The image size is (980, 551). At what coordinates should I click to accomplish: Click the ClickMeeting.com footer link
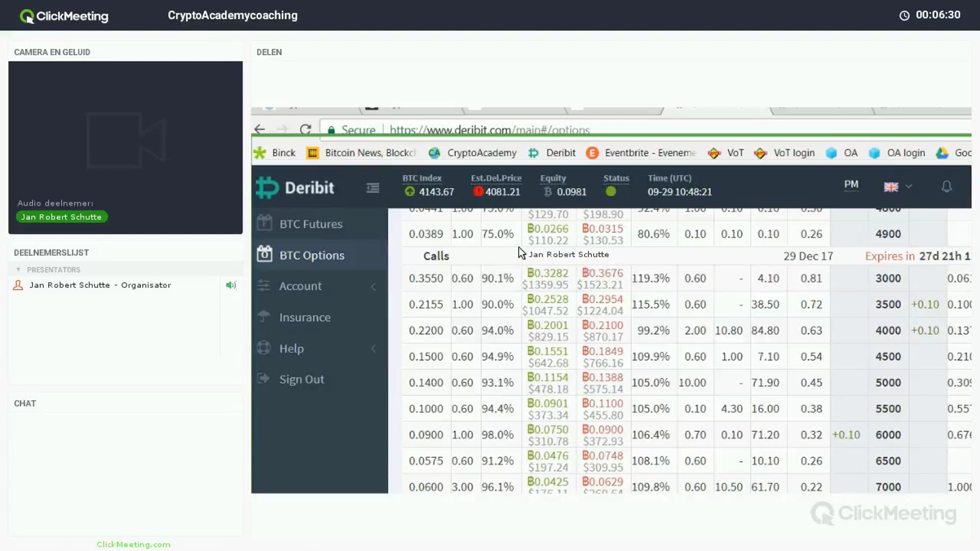point(134,544)
